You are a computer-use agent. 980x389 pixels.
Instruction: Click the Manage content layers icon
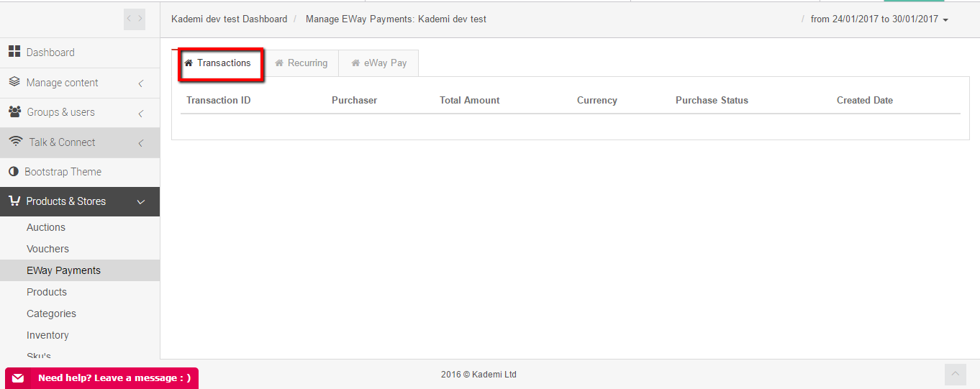[x=14, y=82]
